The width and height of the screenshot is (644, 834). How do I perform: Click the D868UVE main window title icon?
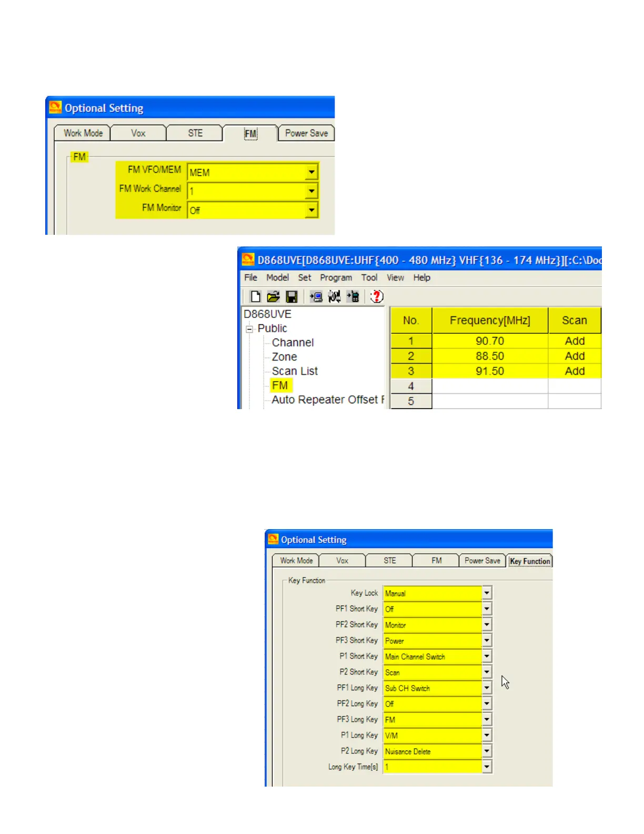click(x=248, y=259)
